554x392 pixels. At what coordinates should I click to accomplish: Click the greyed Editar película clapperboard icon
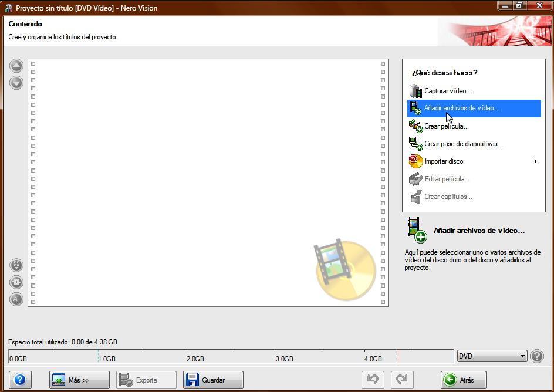(415, 179)
